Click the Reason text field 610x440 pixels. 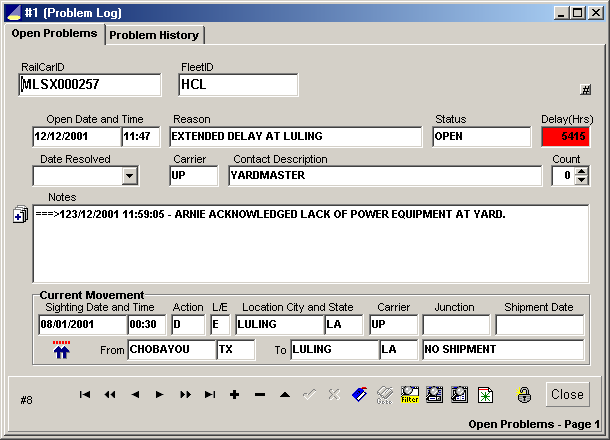pos(295,137)
